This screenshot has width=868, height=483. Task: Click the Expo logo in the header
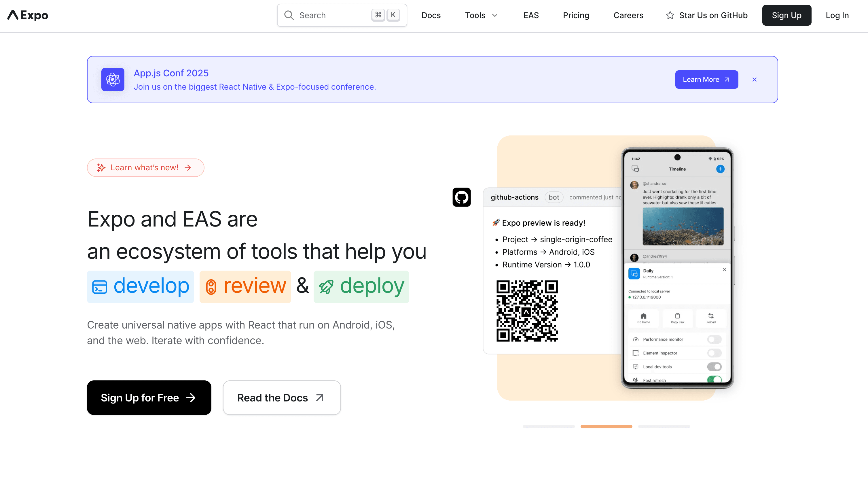pos(28,15)
